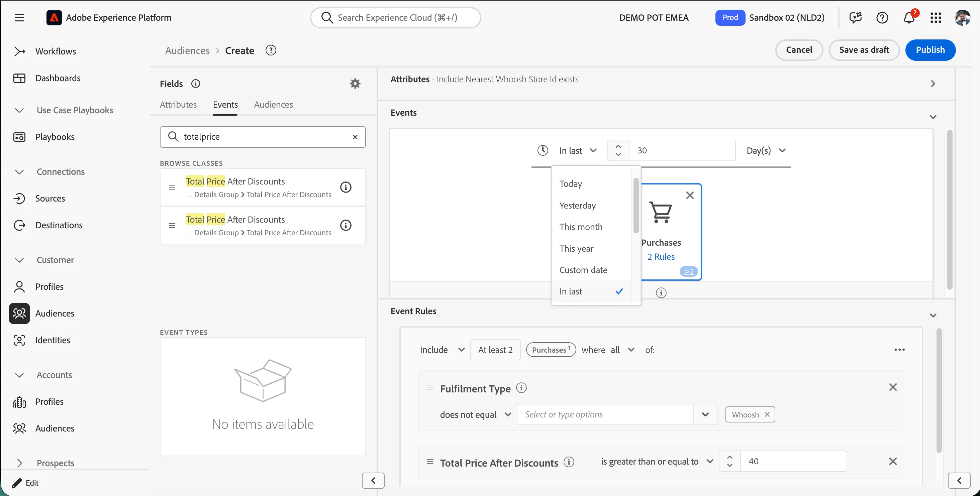Select Today from the time list

591,183
